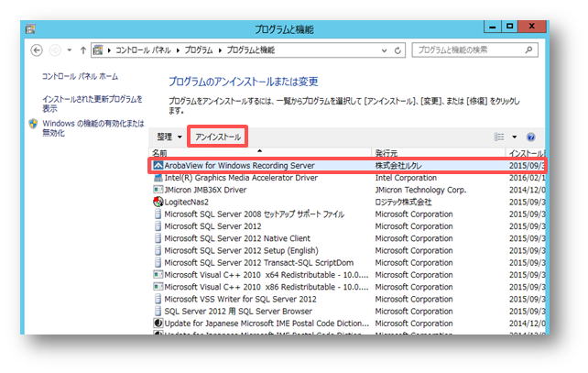Click the Visual C++ 2010 x86 icon
588x373 pixels.
pos(158,287)
